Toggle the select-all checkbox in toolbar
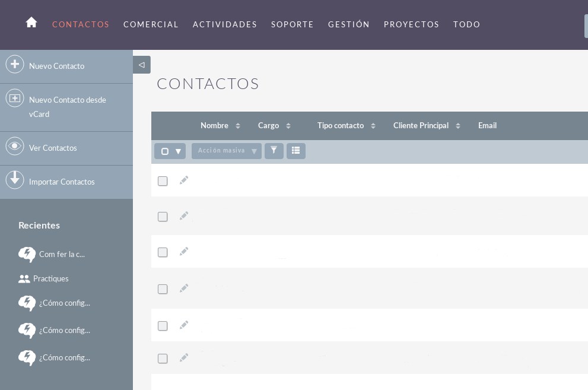Image resolution: width=588 pixels, height=390 pixels. point(164,151)
